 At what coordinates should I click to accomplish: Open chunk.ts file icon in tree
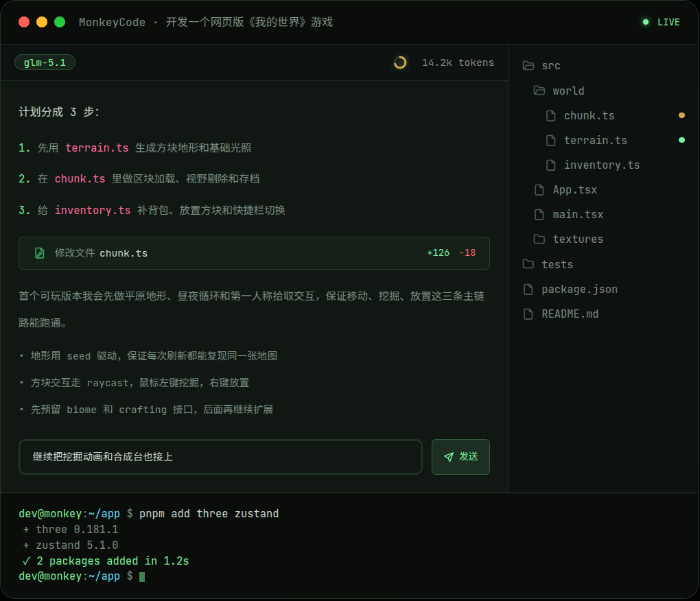click(x=551, y=115)
